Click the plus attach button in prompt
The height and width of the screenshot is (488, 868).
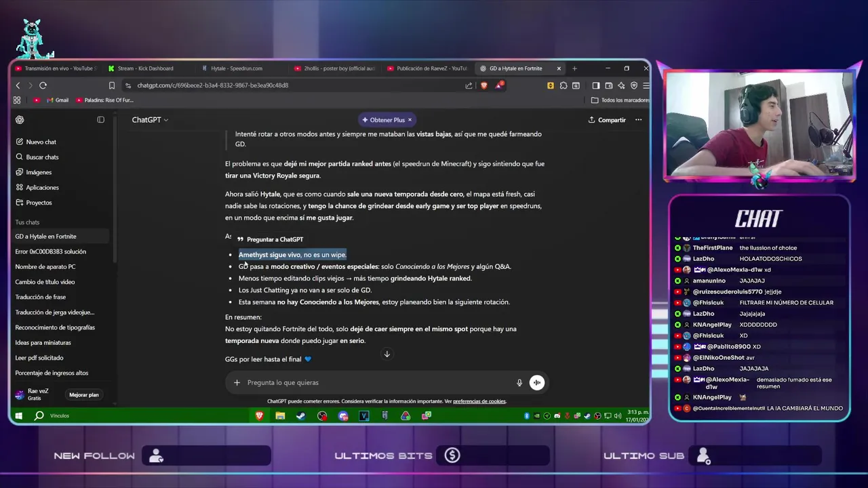[x=237, y=382]
